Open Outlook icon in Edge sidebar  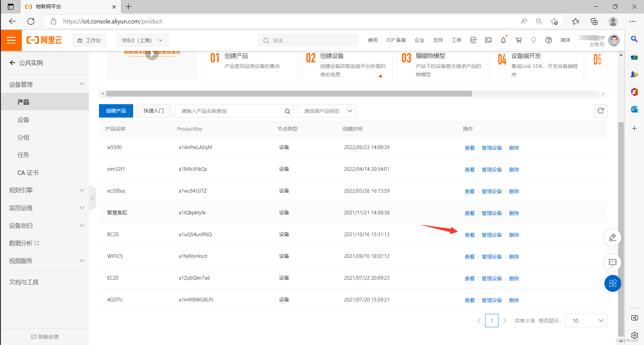(634, 109)
